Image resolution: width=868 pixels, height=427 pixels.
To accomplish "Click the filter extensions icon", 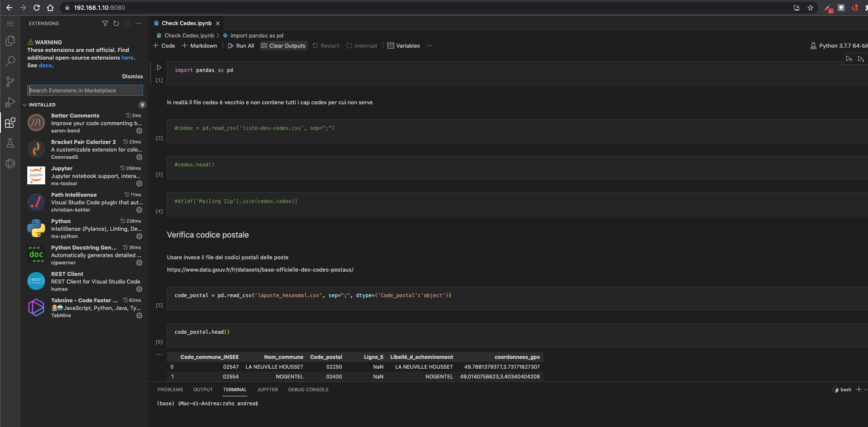I will point(105,23).
